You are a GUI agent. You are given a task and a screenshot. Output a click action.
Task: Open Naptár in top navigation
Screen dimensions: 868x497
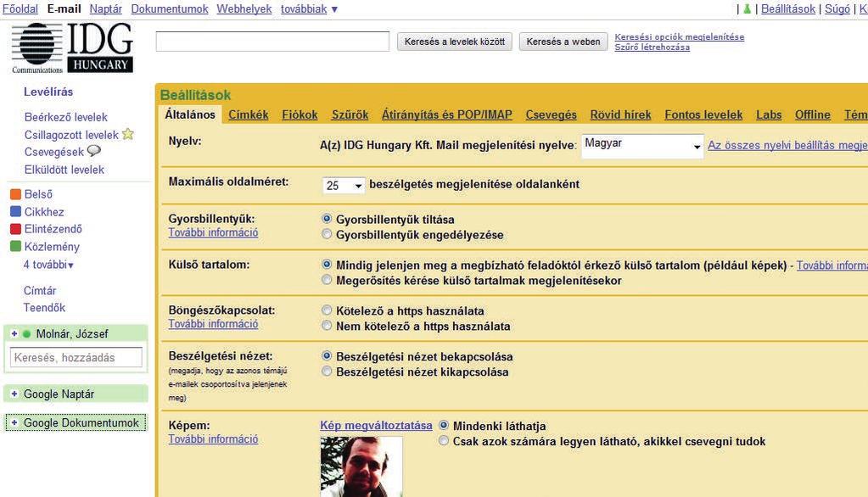[106, 8]
